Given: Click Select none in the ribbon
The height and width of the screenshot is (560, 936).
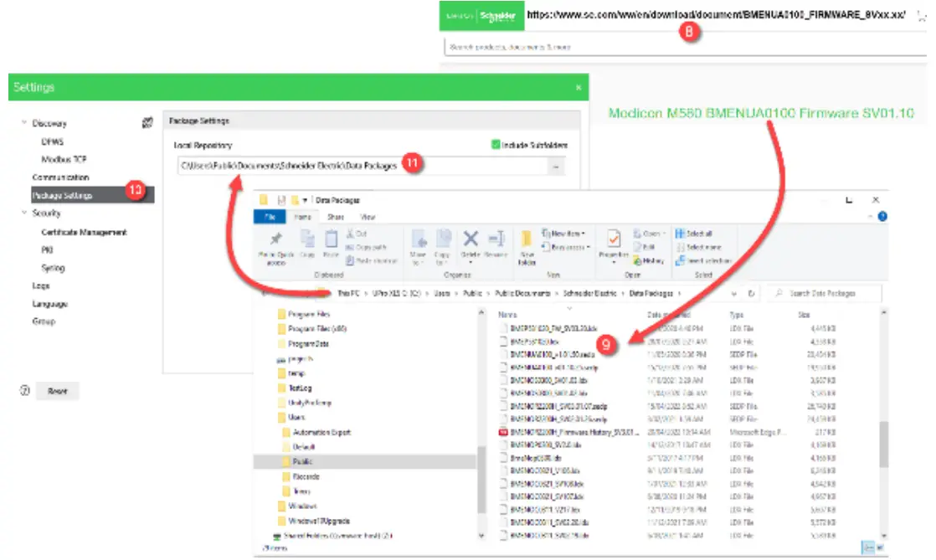Looking at the screenshot, I should [x=698, y=247].
